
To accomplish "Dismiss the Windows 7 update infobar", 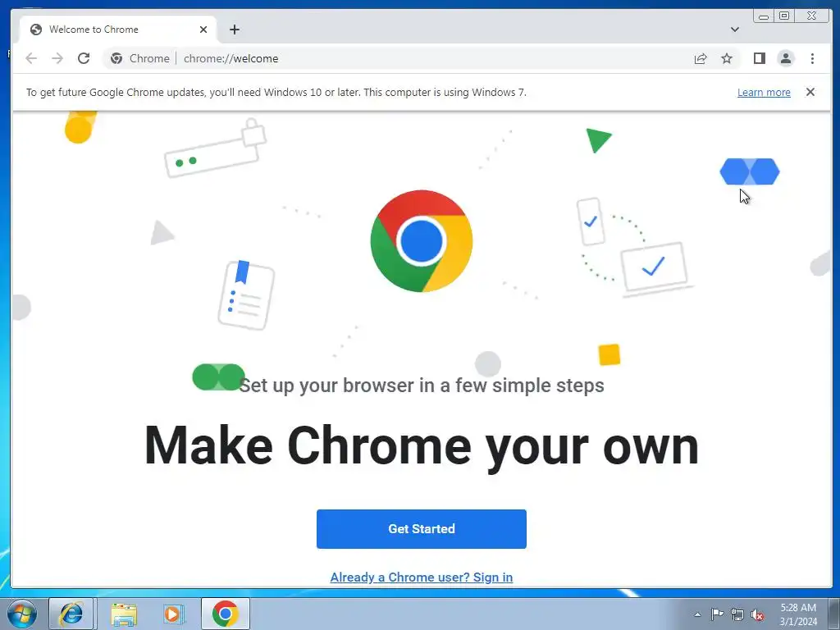I will pyautogui.click(x=810, y=92).
